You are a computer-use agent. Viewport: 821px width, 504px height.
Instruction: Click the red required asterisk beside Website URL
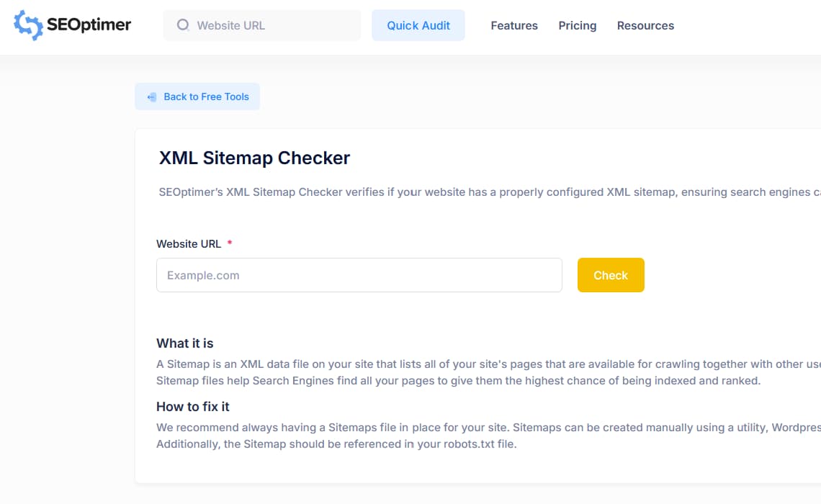pyautogui.click(x=229, y=243)
